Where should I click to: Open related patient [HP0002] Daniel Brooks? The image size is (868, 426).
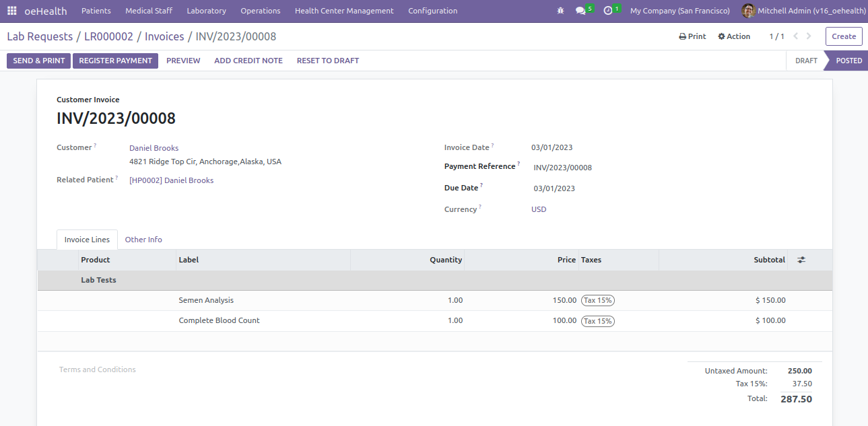[x=171, y=180]
